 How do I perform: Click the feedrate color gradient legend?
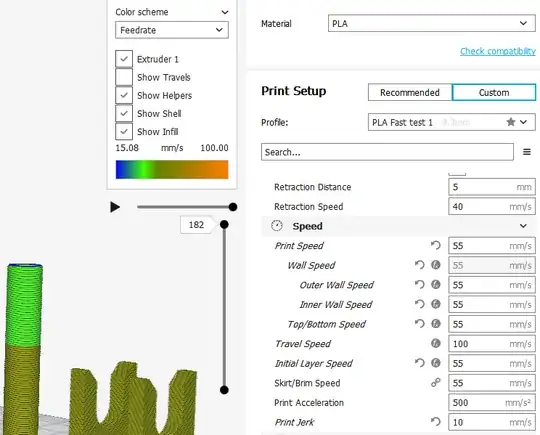pos(172,169)
